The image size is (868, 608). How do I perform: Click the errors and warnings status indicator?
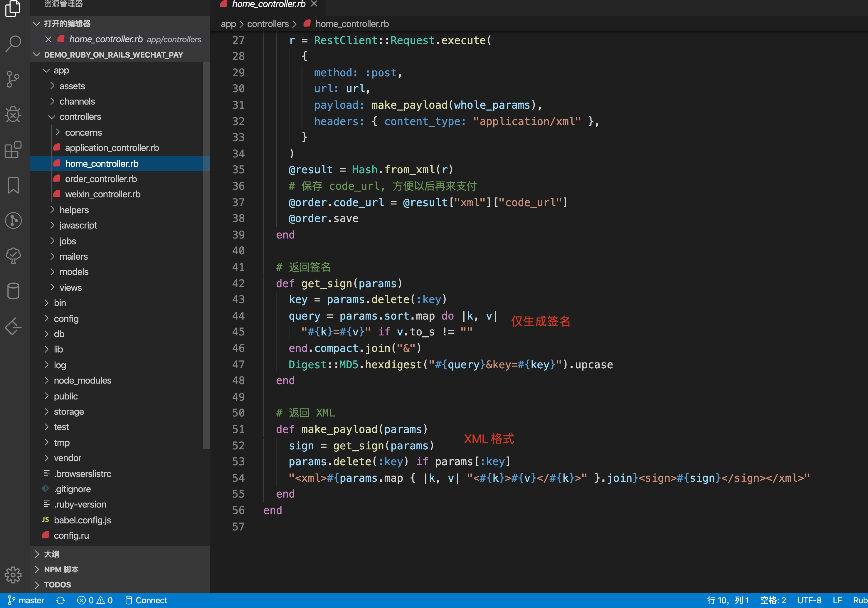[95, 600]
